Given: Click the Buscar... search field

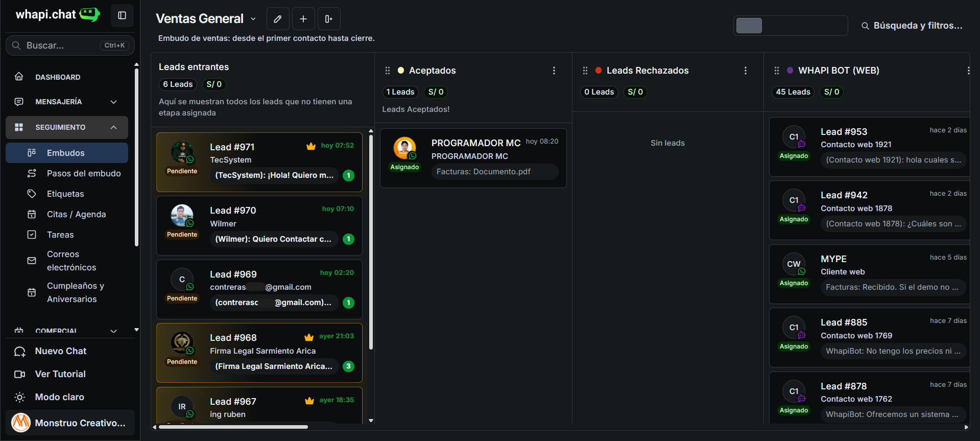Looking at the screenshot, I should click(70, 45).
